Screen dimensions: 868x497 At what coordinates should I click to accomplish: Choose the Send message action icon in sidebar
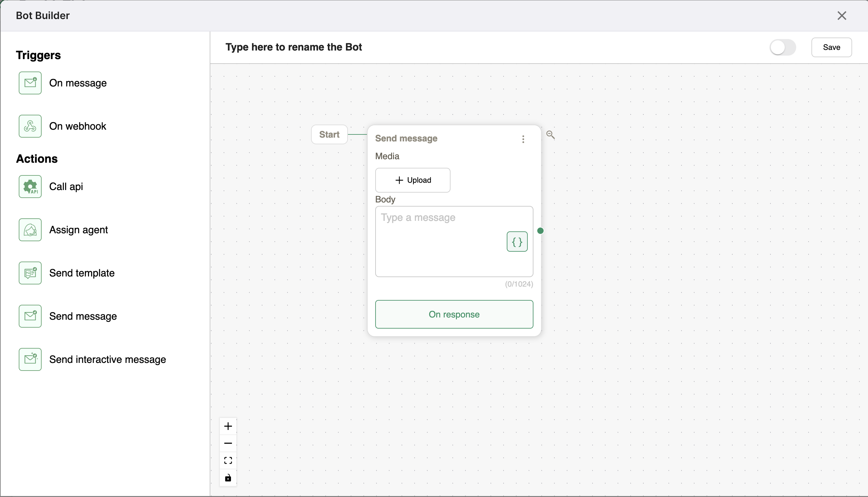(x=30, y=316)
